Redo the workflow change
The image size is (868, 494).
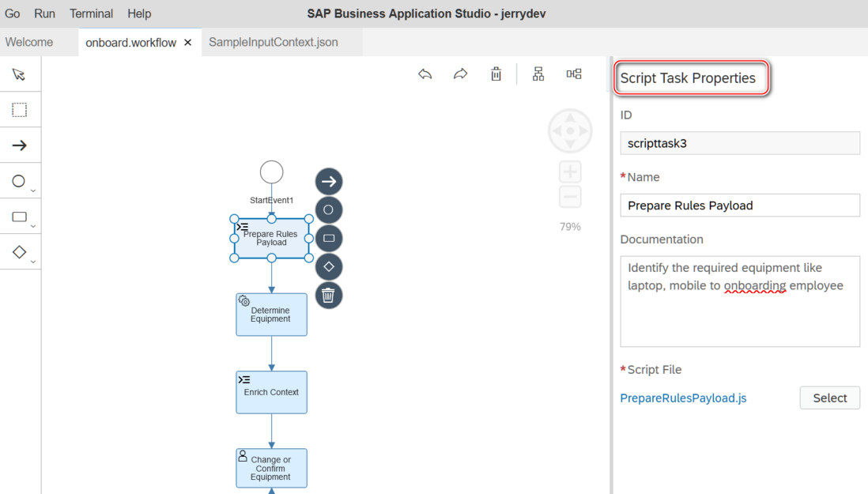point(461,74)
